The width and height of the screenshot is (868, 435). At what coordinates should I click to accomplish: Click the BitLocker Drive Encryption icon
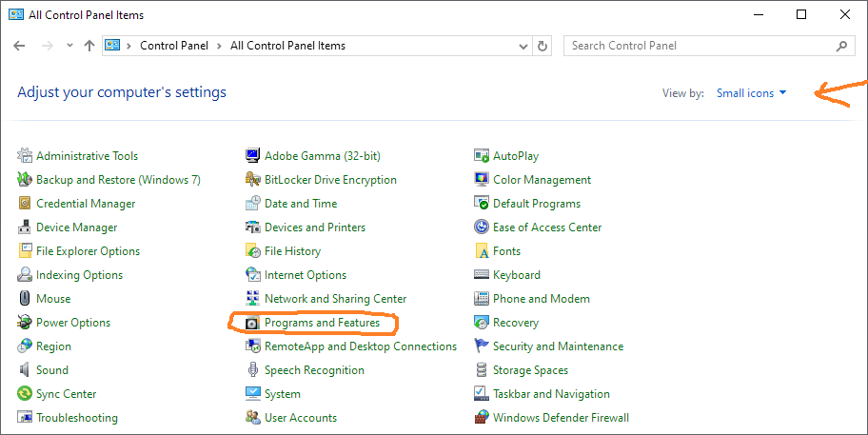[x=253, y=179]
